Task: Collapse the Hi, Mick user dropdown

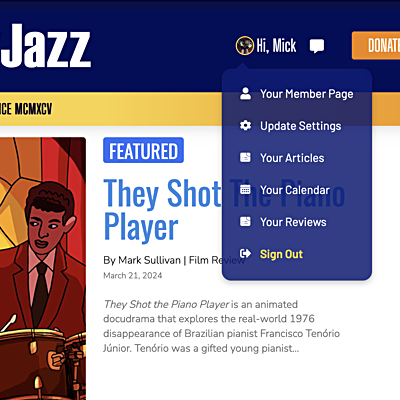Action: click(266, 45)
